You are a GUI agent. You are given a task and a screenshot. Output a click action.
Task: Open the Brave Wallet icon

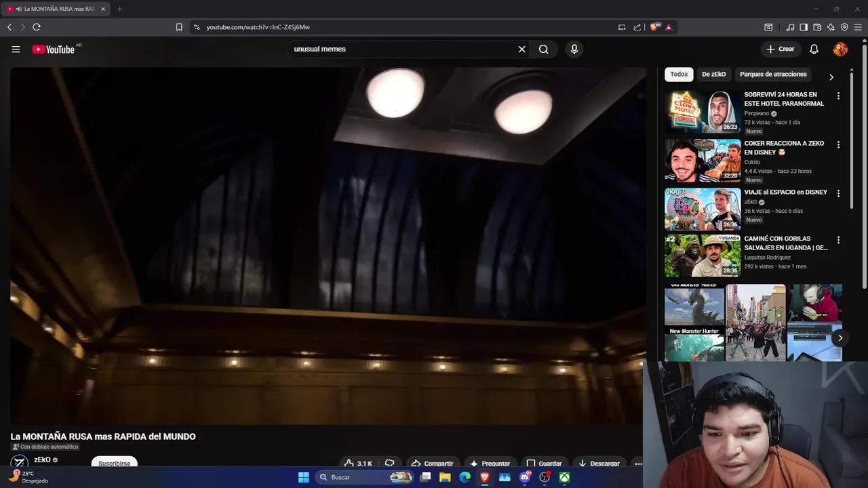coord(817,27)
